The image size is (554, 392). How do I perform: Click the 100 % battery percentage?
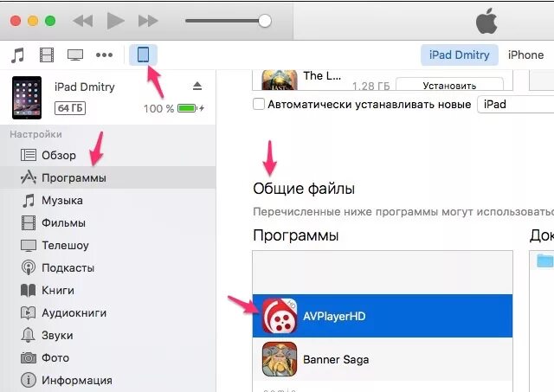click(x=158, y=108)
